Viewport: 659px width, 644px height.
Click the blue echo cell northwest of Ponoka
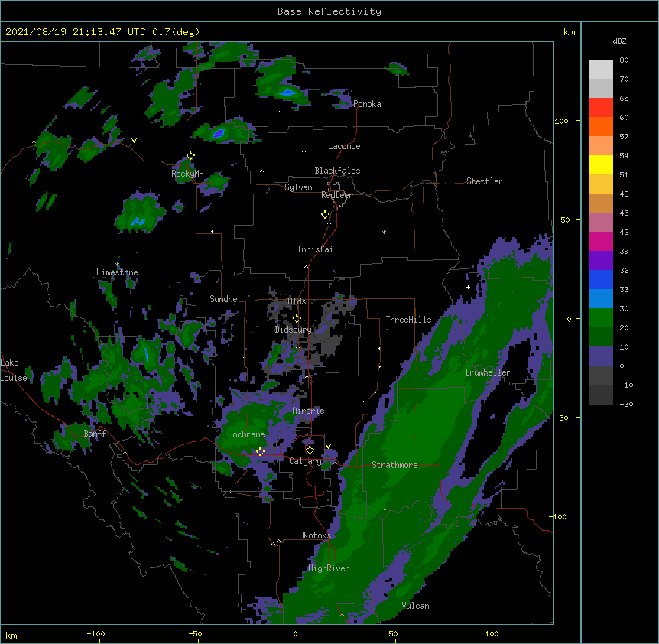click(x=287, y=93)
